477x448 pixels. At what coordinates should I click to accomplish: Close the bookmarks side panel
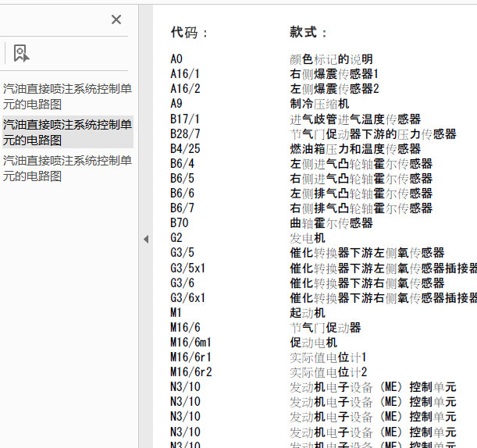pyautogui.click(x=116, y=20)
